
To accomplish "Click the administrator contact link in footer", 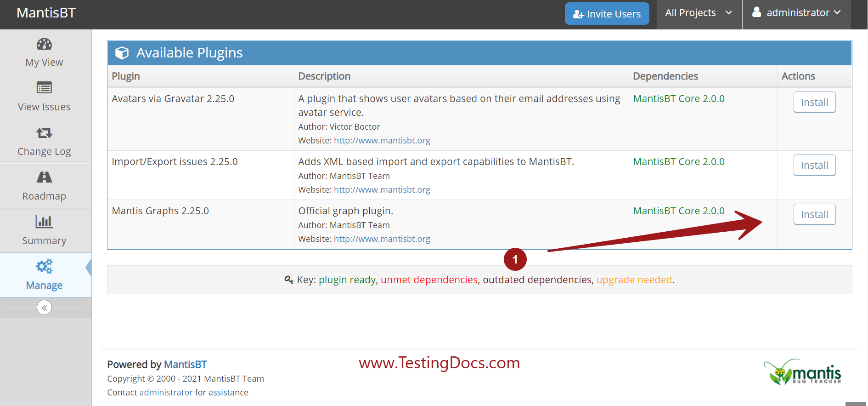I will pos(166,392).
